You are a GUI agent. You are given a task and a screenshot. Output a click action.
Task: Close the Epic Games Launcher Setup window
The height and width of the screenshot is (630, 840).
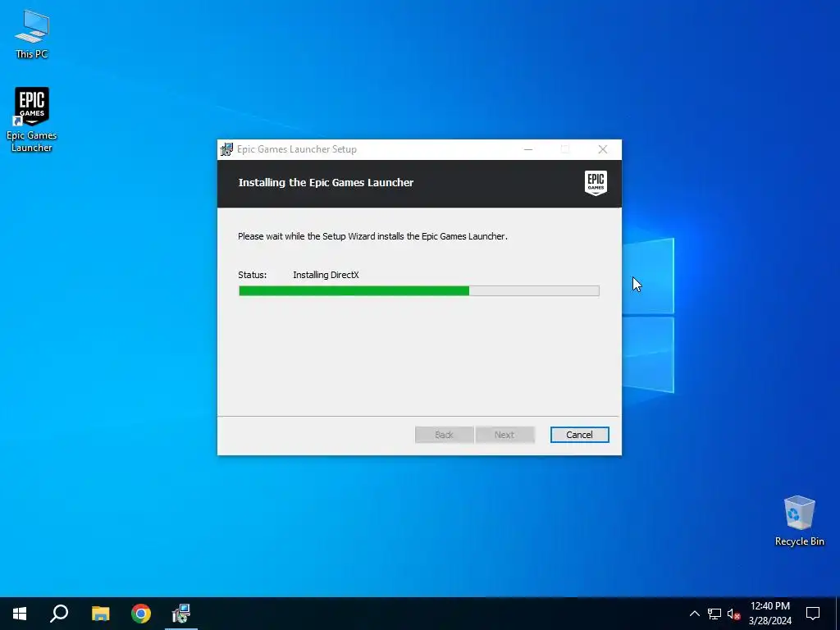click(x=603, y=149)
